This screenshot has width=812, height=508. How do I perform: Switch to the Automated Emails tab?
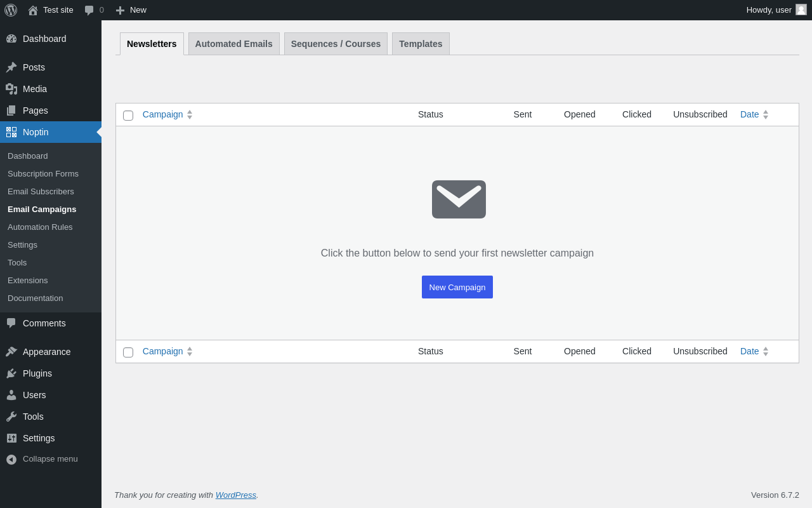point(234,44)
